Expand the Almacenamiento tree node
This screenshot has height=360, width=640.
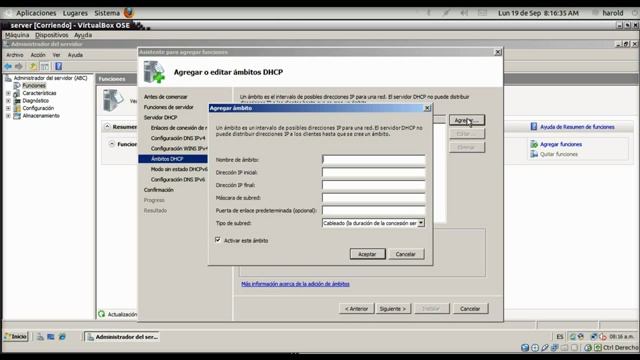[x=8, y=116]
